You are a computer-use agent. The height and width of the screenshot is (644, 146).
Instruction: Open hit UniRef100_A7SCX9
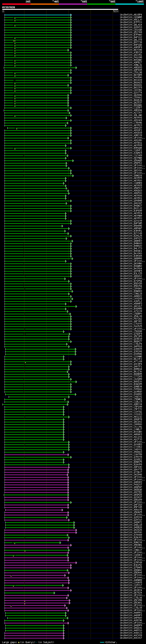131,311
